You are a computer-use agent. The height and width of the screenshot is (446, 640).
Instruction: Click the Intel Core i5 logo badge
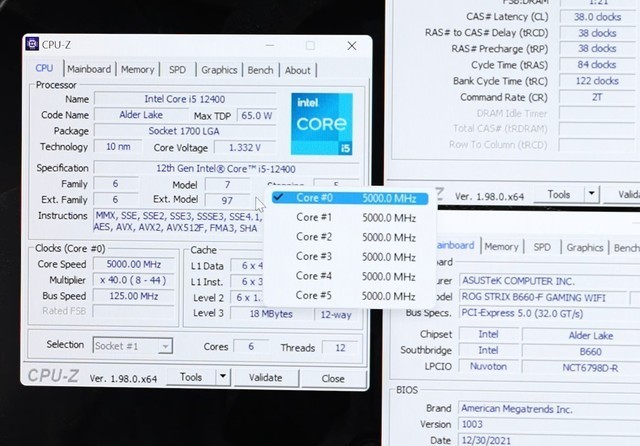(x=322, y=124)
